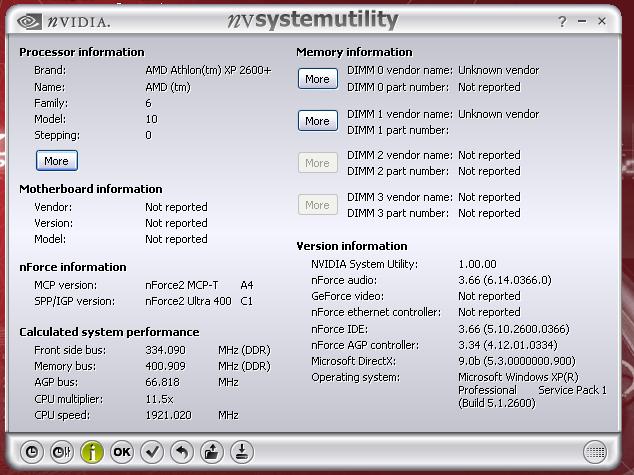Click the "Motherboard information" heading
The image size is (634, 475).
91,189
